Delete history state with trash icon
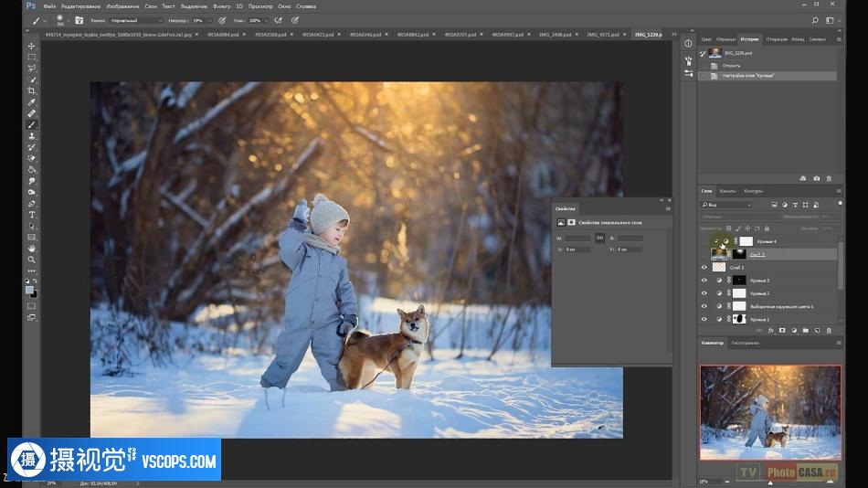The image size is (868, 488). coord(829,178)
